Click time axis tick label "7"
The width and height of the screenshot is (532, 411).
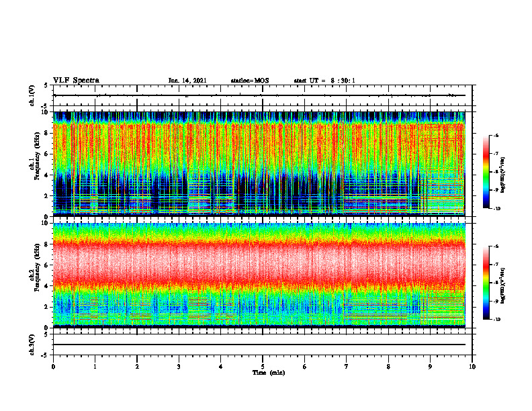click(x=347, y=367)
